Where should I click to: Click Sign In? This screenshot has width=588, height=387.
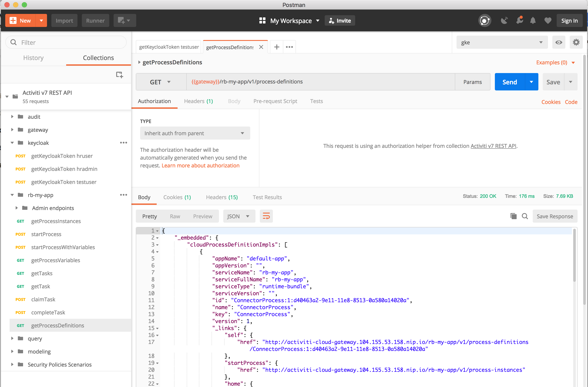pos(569,20)
